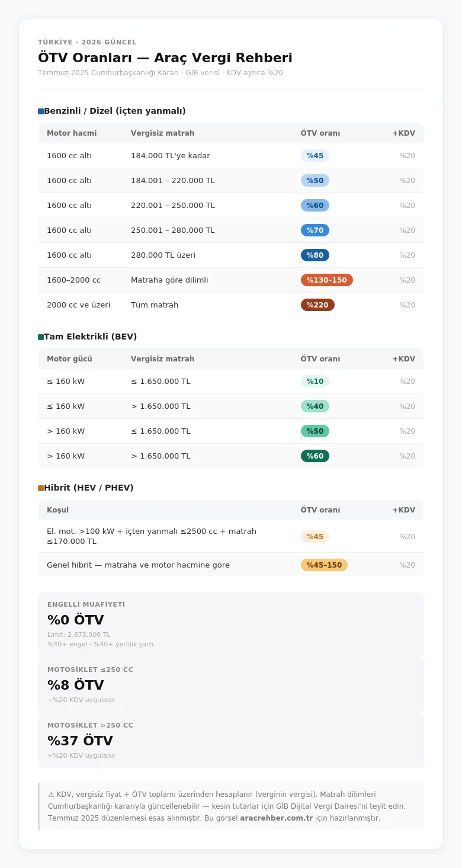Image resolution: width=462 pixels, height=868 pixels.
Task: Click the Motor gücü column header
Action: pyautogui.click(x=69, y=359)
